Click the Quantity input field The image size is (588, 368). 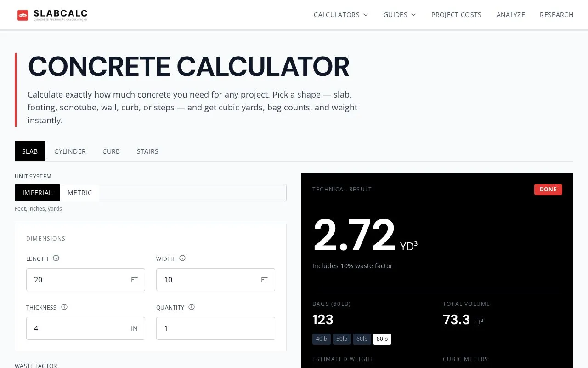215,328
